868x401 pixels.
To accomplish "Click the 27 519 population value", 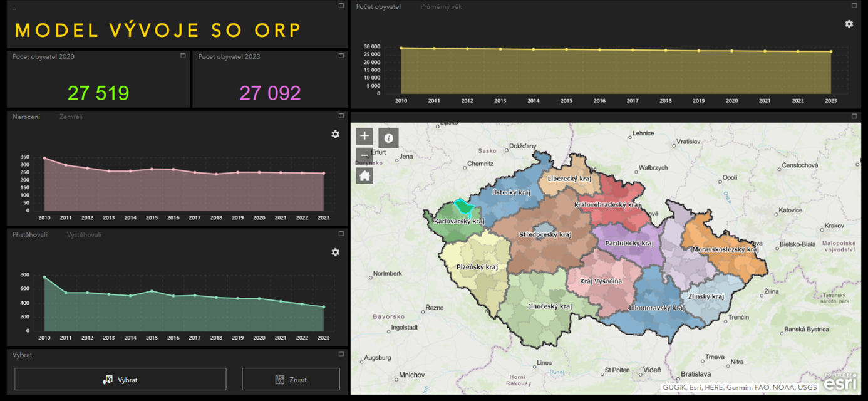I will pyautogui.click(x=98, y=93).
